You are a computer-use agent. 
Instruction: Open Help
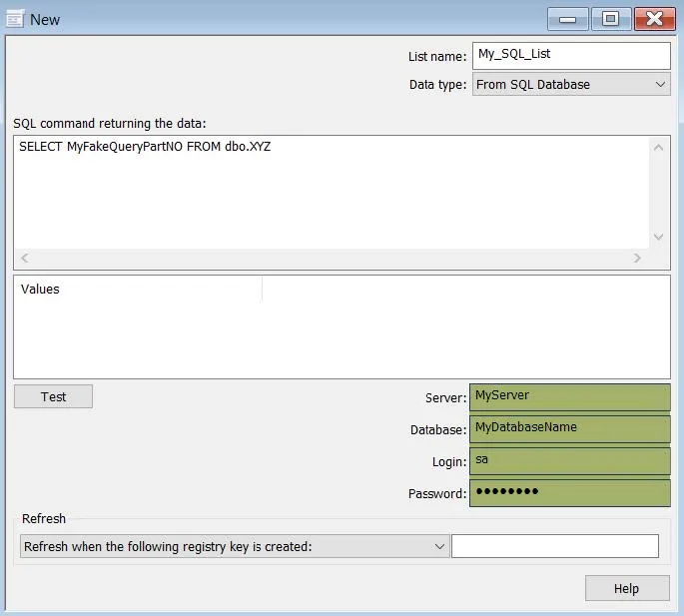click(627, 588)
